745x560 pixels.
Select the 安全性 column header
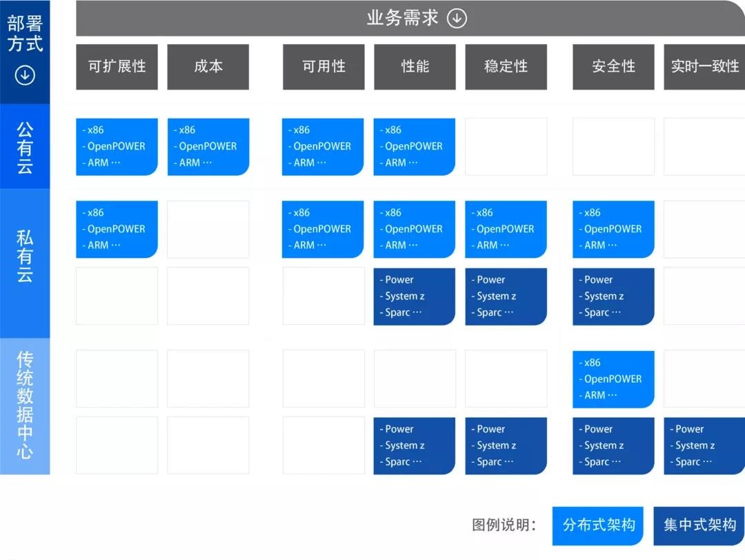click(x=613, y=67)
